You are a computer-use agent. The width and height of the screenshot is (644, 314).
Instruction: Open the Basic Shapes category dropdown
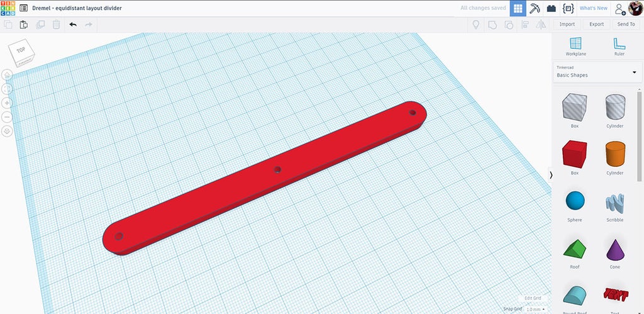tap(597, 72)
